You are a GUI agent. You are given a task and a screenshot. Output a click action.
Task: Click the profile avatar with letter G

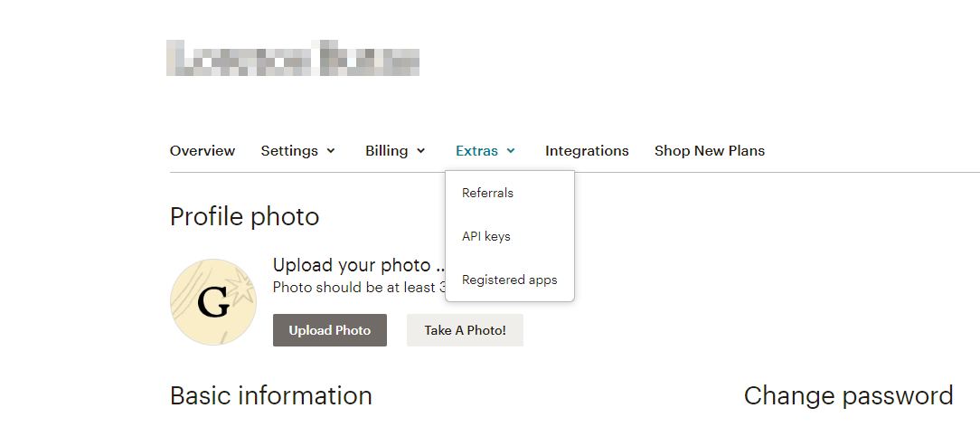coord(213,302)
